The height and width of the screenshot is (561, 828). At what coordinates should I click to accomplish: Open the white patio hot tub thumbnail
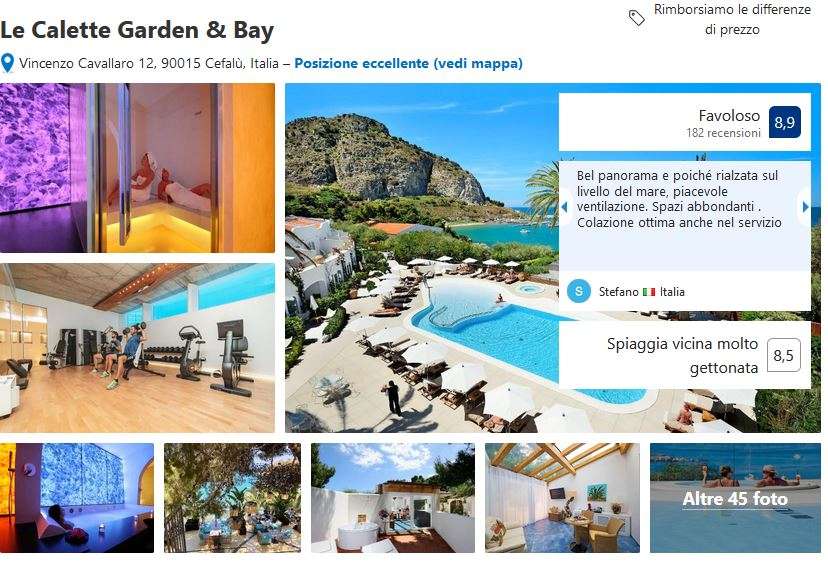393,498
